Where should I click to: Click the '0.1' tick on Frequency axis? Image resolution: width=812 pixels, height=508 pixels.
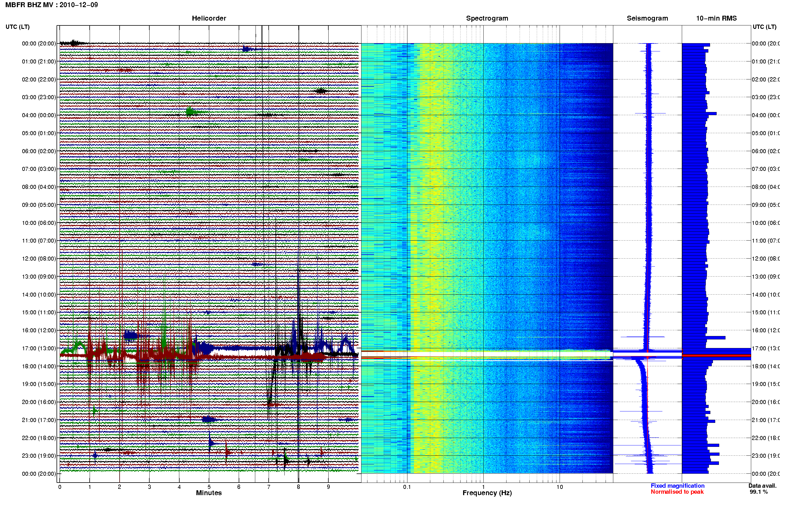[x=407, y=487]
